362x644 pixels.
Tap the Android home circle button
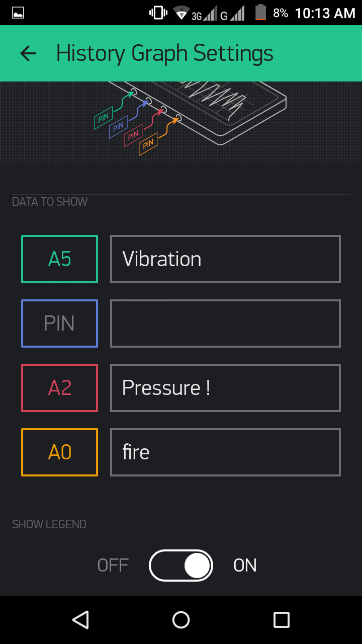(181, 620)
